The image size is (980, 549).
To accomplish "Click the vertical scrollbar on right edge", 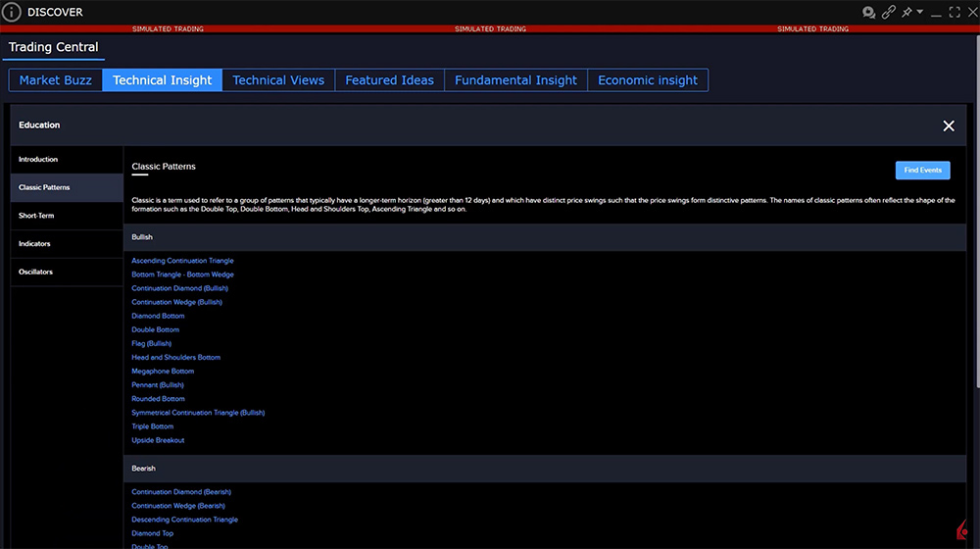I will pyautogui.click(x=977, y=213).
